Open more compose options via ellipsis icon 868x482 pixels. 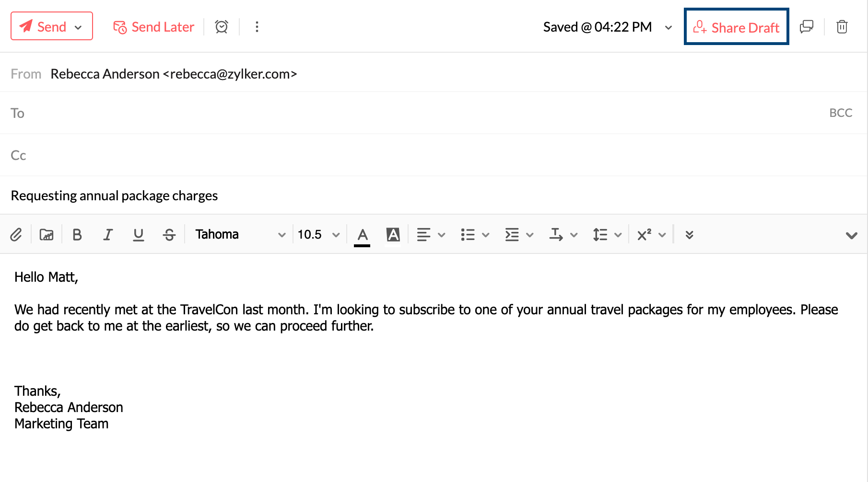coord(257,27)
